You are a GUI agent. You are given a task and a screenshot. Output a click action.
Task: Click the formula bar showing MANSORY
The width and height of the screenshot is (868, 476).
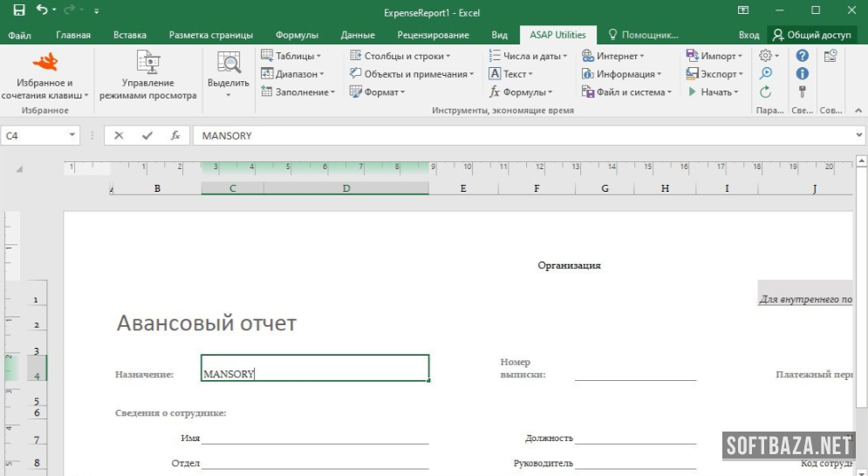tap(523, 136)
